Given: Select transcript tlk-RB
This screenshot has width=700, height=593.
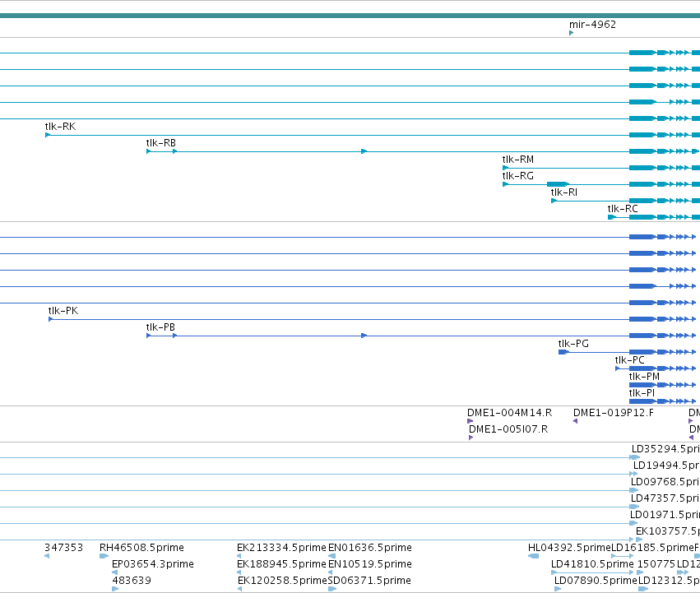Looking at the screenshot, I should pyautogui.click(x=160, y=143).
